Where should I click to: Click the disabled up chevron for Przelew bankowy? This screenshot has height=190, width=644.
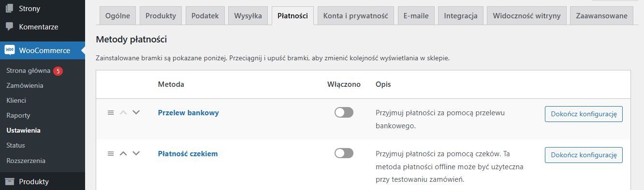point(123,112)
